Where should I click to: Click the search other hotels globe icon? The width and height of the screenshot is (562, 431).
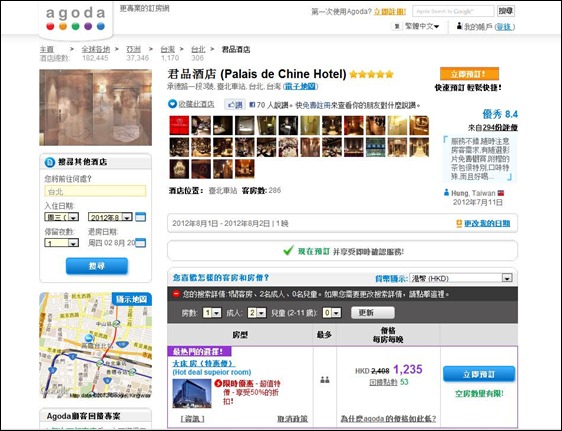click(x=49, y=162)
